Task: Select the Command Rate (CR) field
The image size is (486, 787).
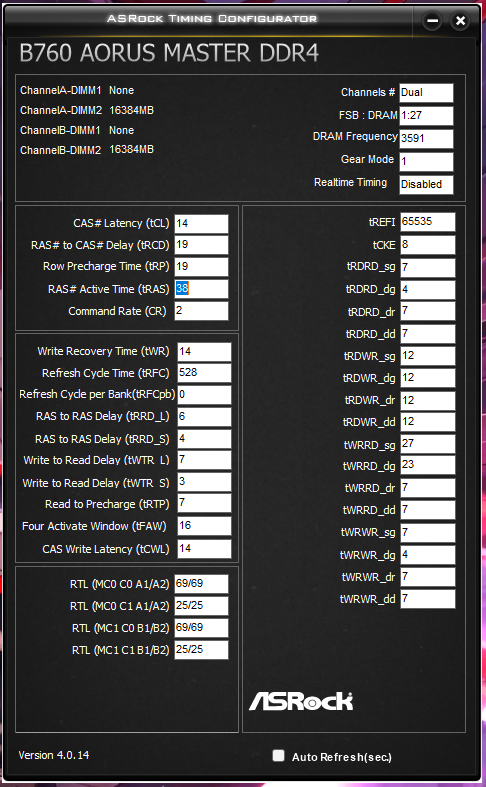Action: point(201,311)
